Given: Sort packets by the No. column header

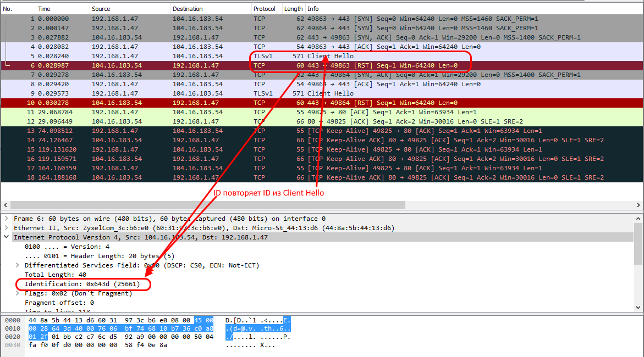Looking at the screenshot, I should coord(18,9).
